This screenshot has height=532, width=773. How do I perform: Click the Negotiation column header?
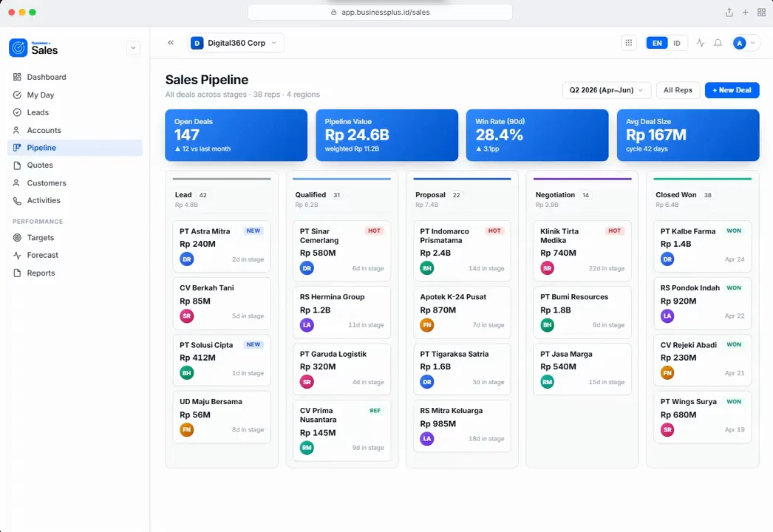coord(582,199)
